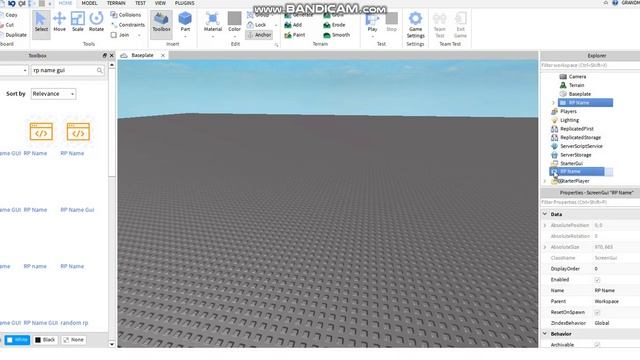Toggle the Collisions option
The image size is (640, 360).
126,15
